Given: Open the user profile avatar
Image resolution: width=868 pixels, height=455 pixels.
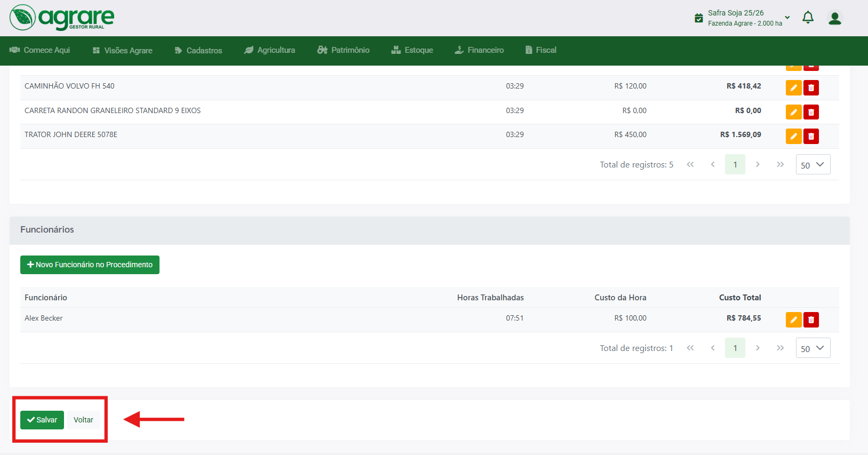Looking at the screenshot, I should 834,18.
